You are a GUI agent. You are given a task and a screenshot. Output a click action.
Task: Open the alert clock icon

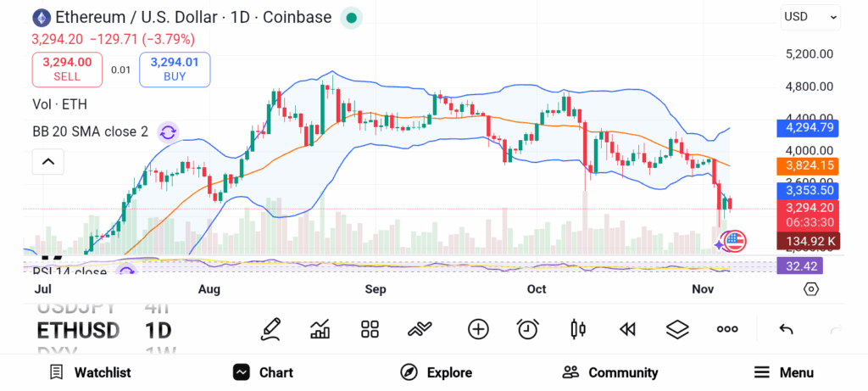528,329
